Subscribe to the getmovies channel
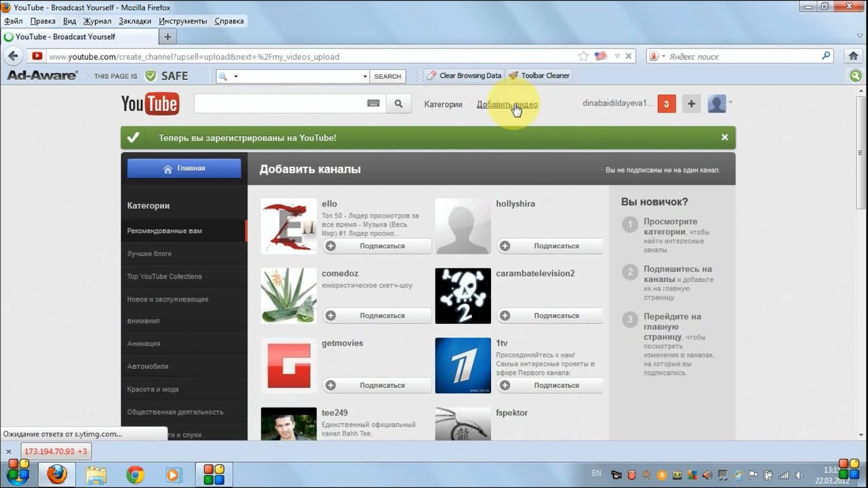 click(x=376, y=386)
